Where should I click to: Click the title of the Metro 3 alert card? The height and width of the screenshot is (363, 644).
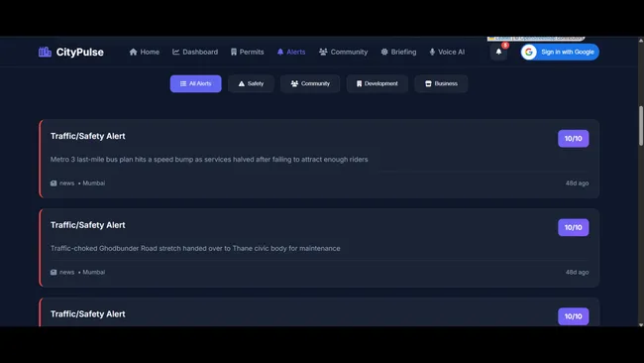88,136
